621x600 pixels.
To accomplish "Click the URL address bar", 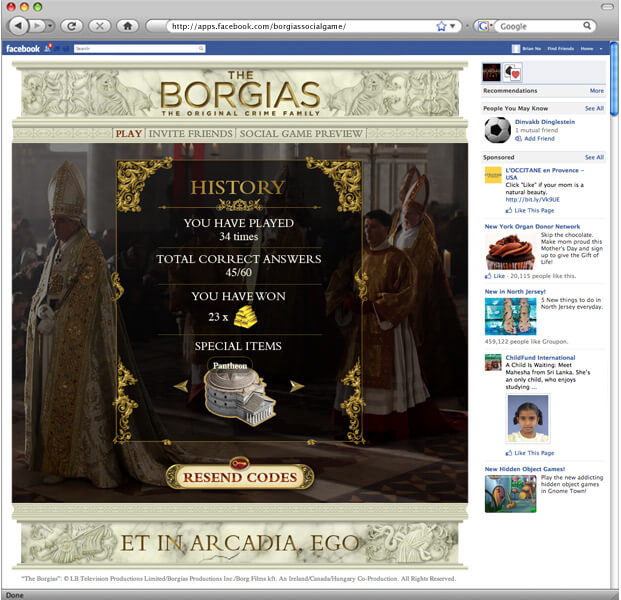I will click(301, 26).
